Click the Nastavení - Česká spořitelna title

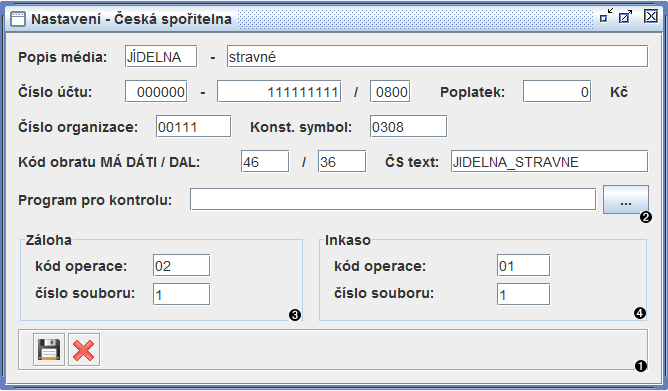[x=131, y=19]
